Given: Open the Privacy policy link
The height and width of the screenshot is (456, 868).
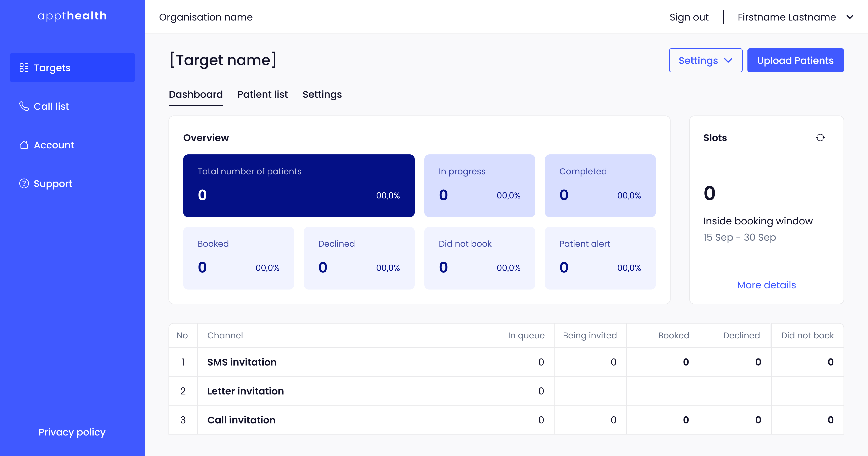Looking at the screenshot, I should pyautogui.click(x=72, y=432).
